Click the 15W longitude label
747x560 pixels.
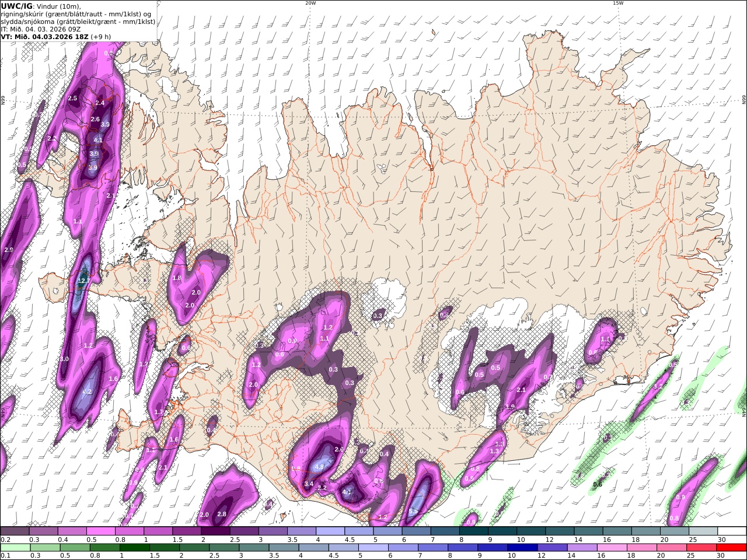[617, 3]
